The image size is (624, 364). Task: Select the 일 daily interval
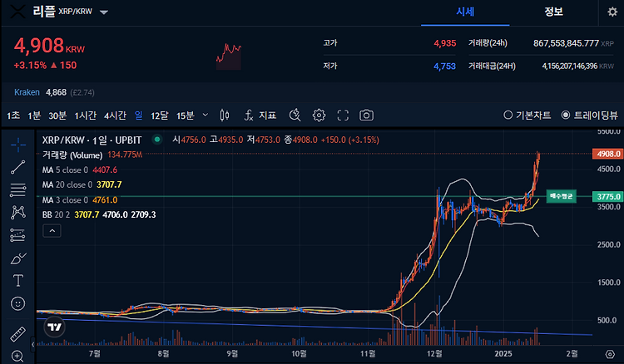138,116
